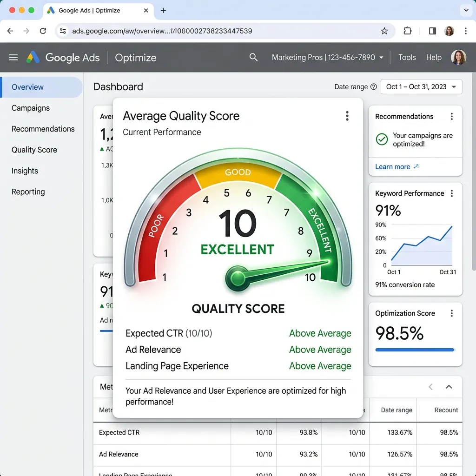
Task: Expand Marketing Pros account switcher dropdown
Action: tap(328, 57)
